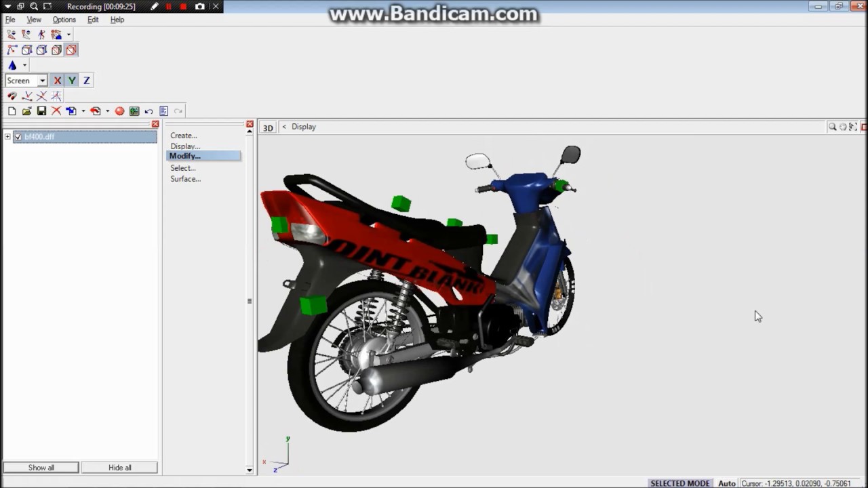This screenshot has width=868, height=488.
Task: Uncheck the bf400.dff visibility checkbox
Action: [x=18, y=137]
